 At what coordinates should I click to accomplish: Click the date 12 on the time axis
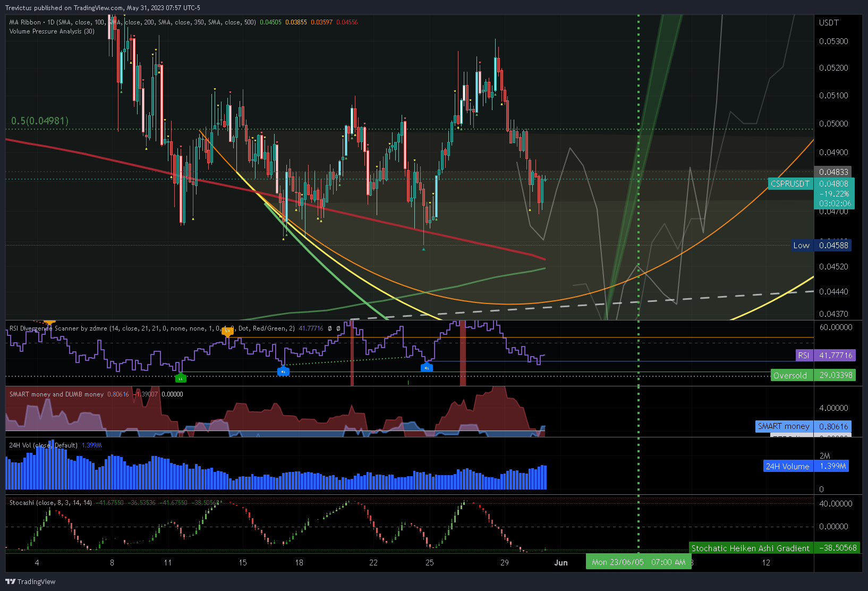(766, 562)
